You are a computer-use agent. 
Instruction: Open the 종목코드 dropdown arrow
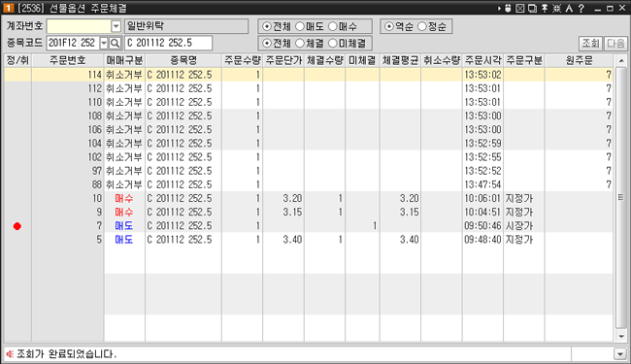(104, 43)
